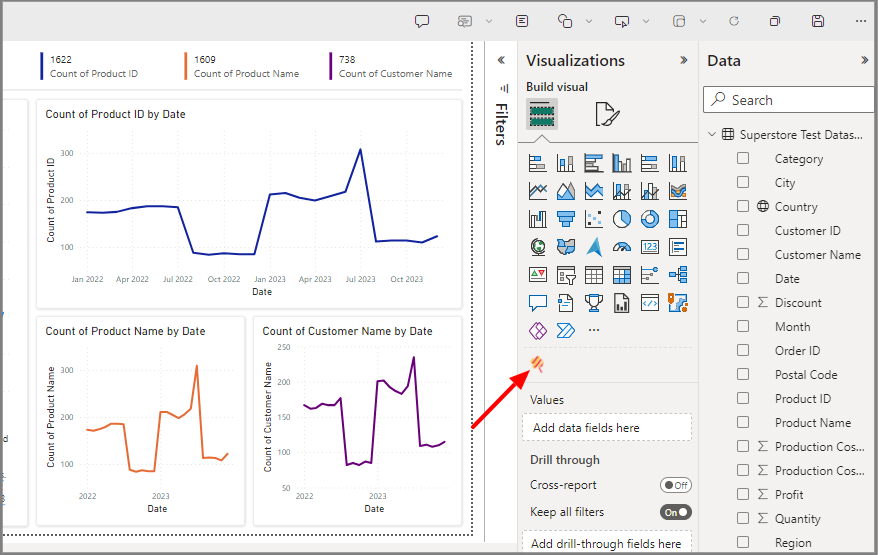Open Get more visuals ellipsis
This screenshot has width=878, height=555.
(594, 330)
